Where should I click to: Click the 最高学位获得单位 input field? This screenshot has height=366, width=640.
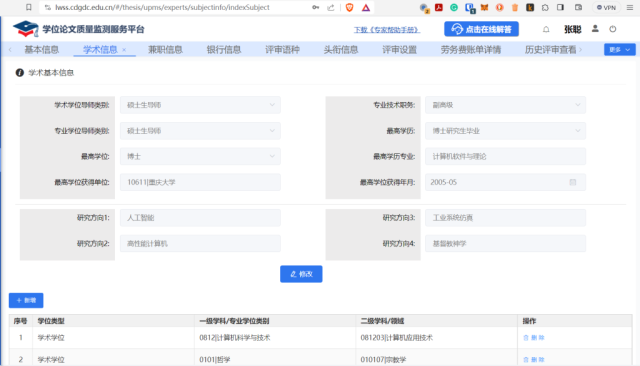coord(200,182)
